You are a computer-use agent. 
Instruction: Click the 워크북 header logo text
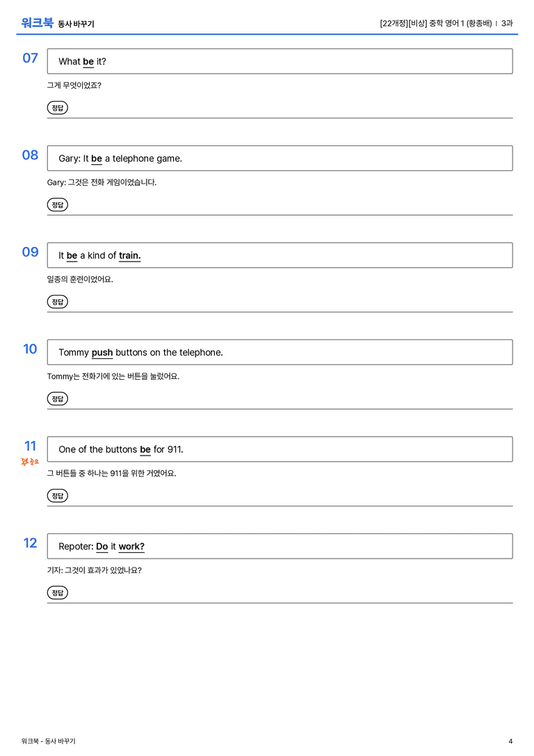point(37,23)
